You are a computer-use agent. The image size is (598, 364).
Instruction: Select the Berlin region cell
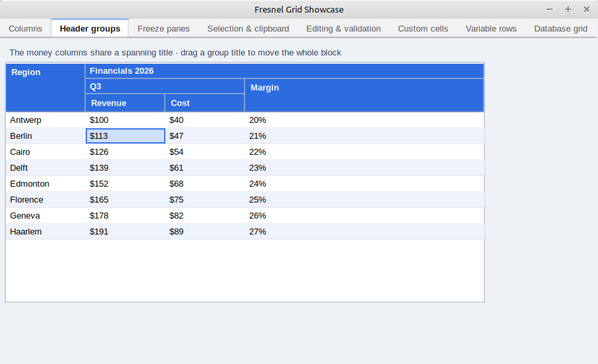pyautogui.click(x=45, y=136)
